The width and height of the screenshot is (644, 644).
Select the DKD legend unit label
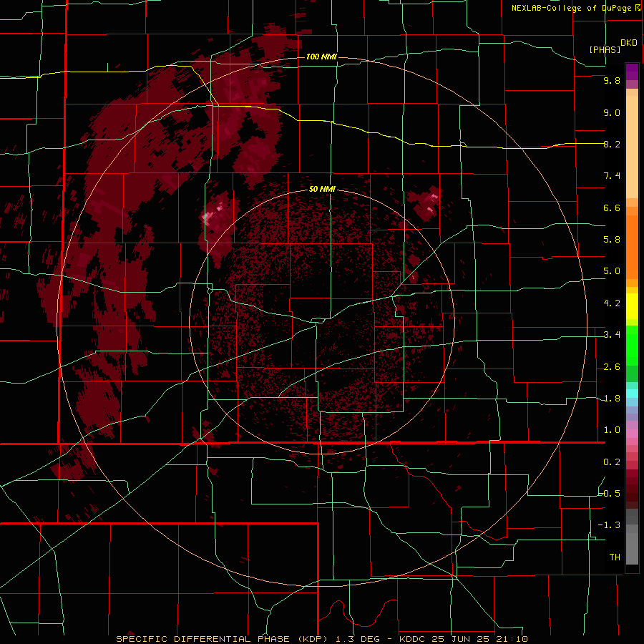pyautogui.click(x=628, y=43)
